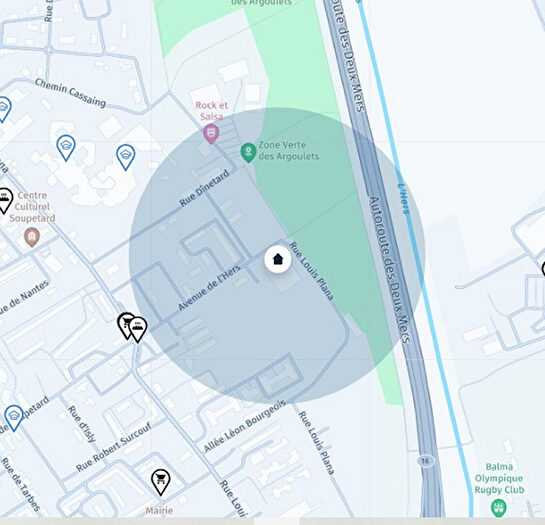Select the school pin below Chemin Cassaing

pyautogui.click(x=66, y=148)
